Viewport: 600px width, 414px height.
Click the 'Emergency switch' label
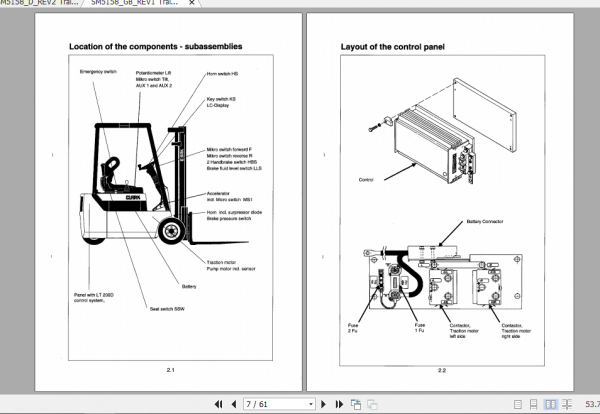click(98, 72)
